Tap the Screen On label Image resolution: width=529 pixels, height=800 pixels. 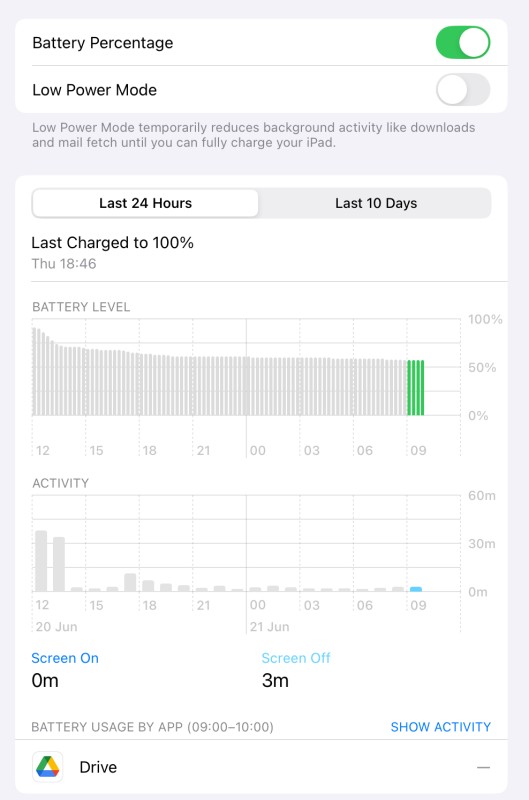point(65,658)
